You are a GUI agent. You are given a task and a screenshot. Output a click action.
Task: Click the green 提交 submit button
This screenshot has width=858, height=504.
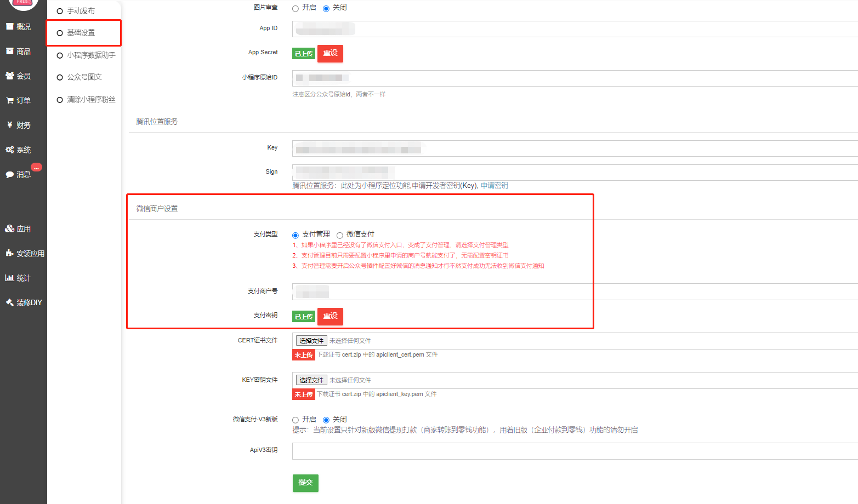coord(305,483)
